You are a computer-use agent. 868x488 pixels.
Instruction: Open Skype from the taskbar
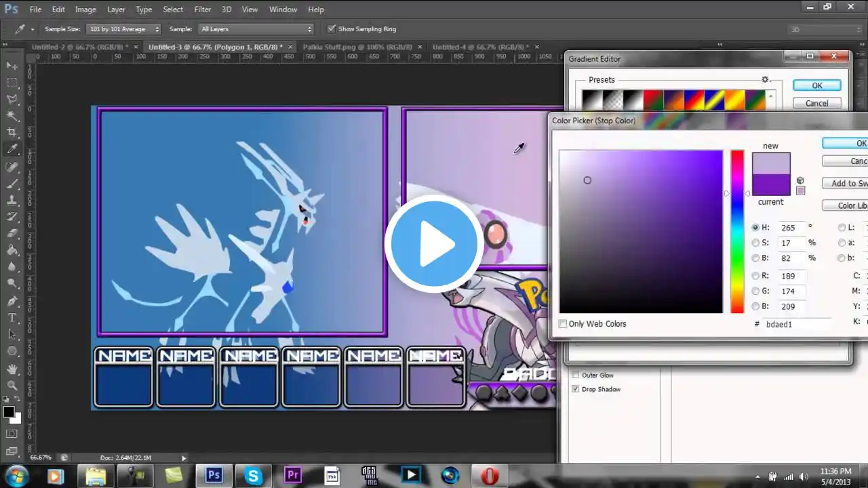[x=254, y=475]
